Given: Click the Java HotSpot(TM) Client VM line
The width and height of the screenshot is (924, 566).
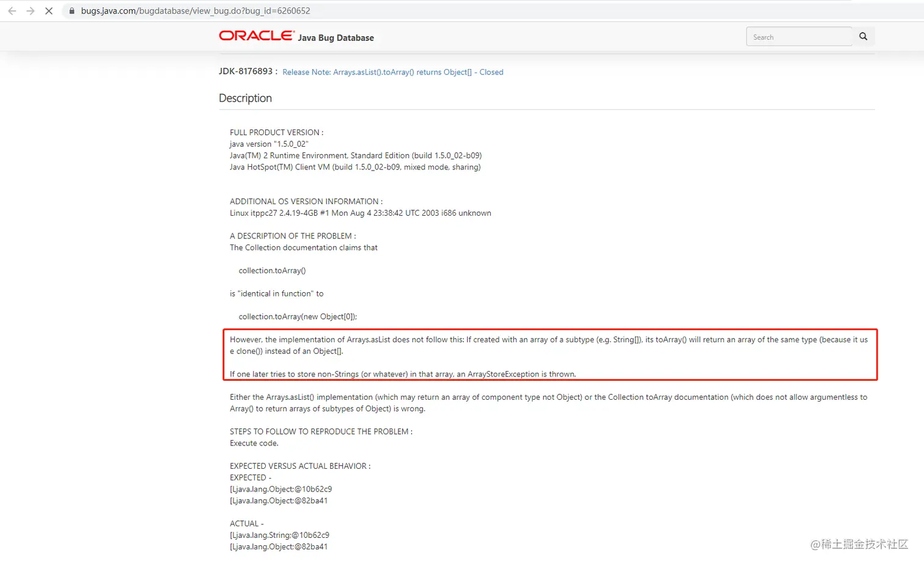Looking at the screenshot, I should point(355,167).
